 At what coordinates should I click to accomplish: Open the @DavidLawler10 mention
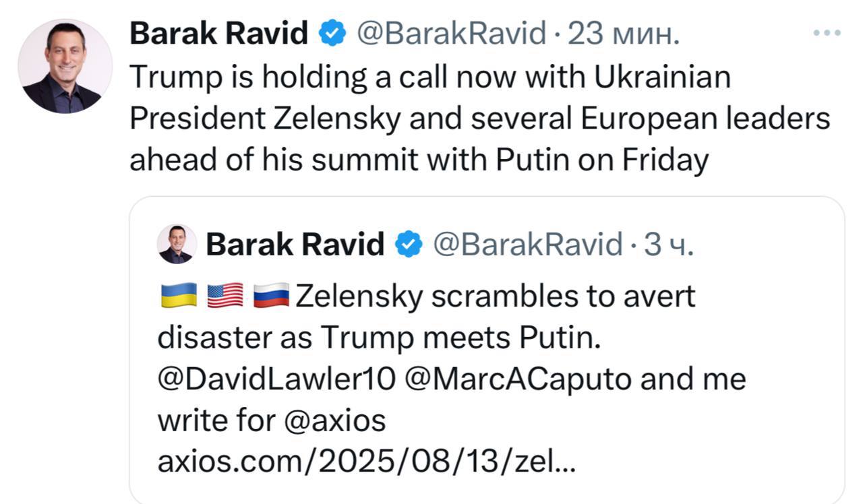(275, 379)
